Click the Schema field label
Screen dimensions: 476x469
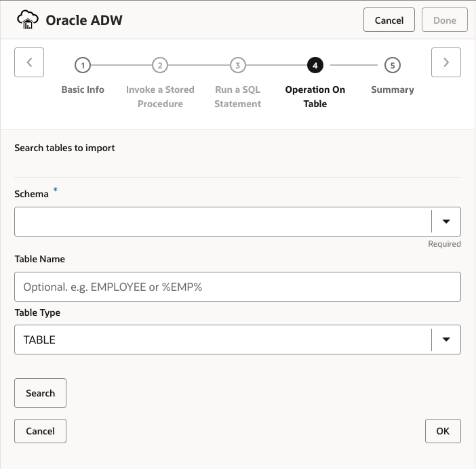pyautogui.click(x=32, y=194)
